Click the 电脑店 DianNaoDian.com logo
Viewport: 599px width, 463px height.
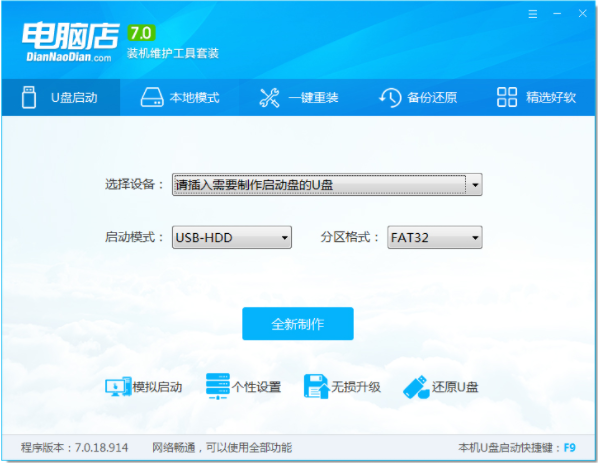click(71, 42)
